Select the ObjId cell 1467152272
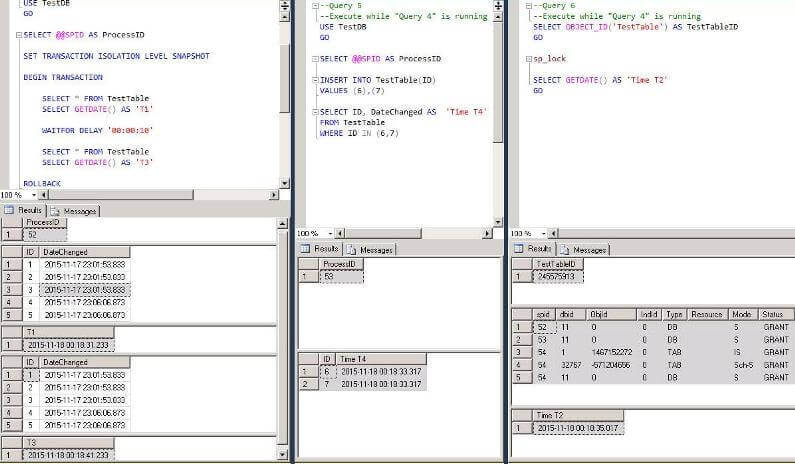This screenshot has height=464, width=795. pos(611,352)
